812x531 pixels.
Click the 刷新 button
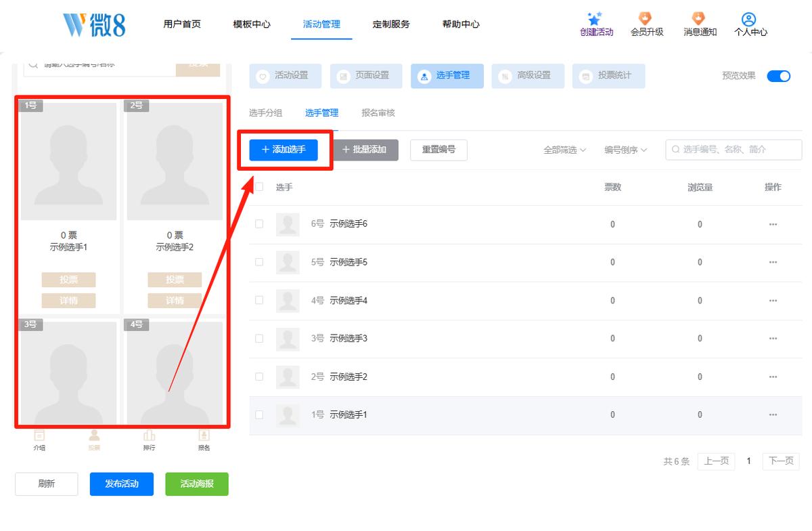coord(47,484)
